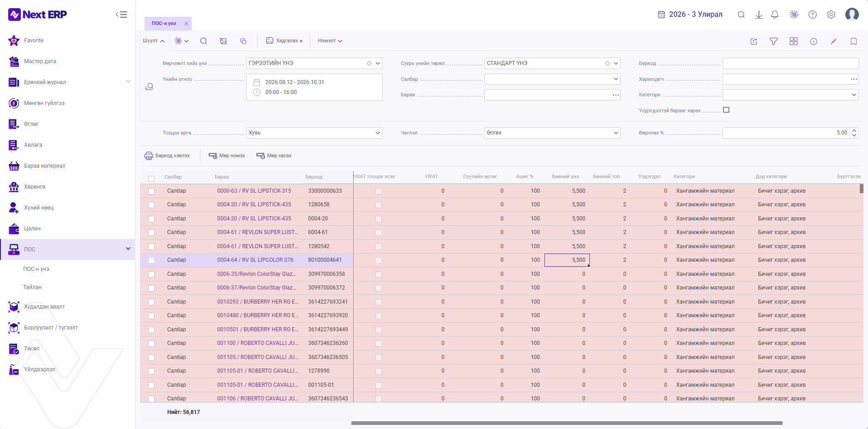Click the Хадгалах save button
Screen dimensions: 868x429
click(x=284, y=41)
